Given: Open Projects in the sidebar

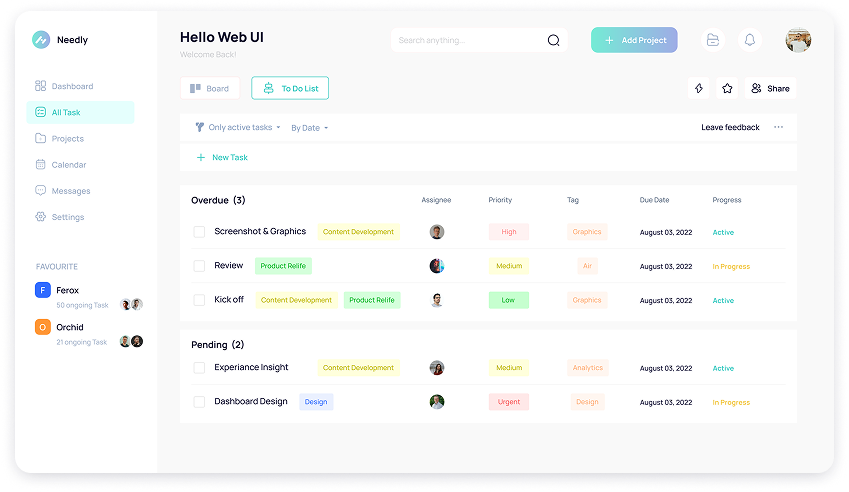Looking at the screenshot, I should [x=60, y=139].
